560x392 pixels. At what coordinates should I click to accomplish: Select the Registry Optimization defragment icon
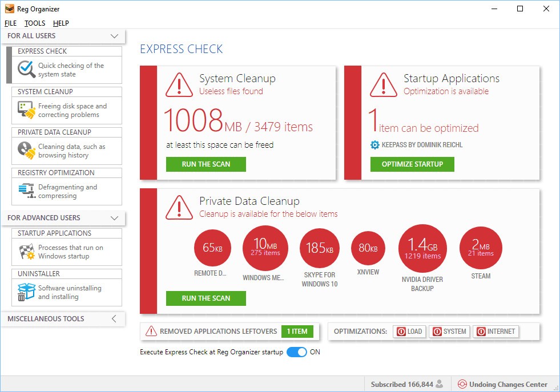[26, 191]
